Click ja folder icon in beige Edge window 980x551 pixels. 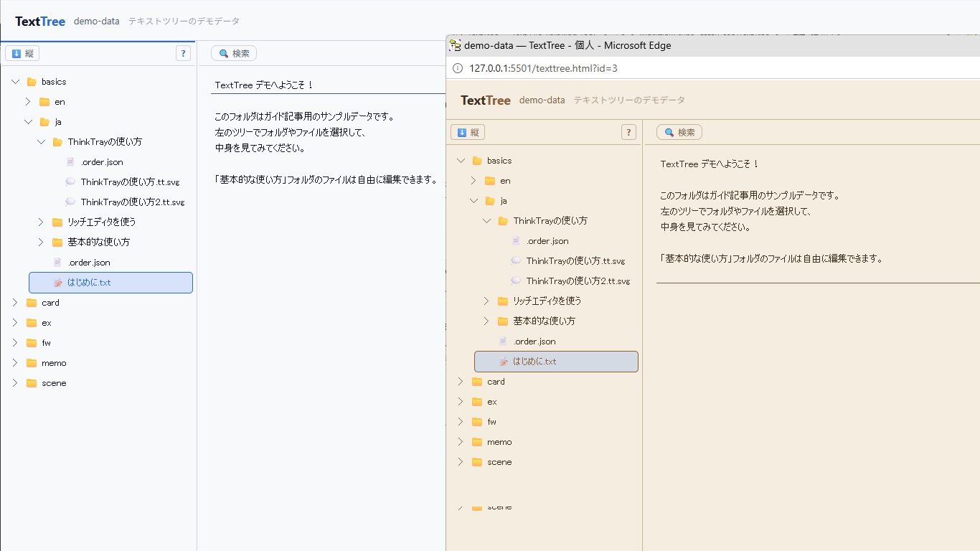tap(490, 201)
